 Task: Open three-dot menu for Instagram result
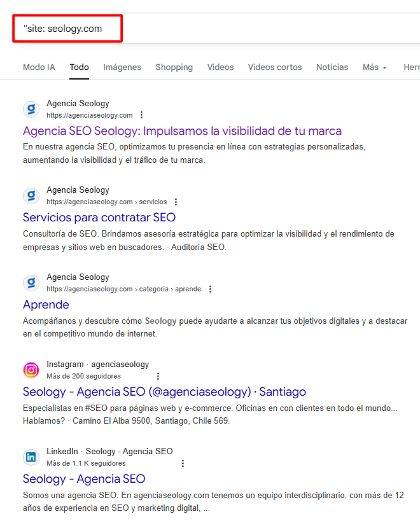[158, 376]
